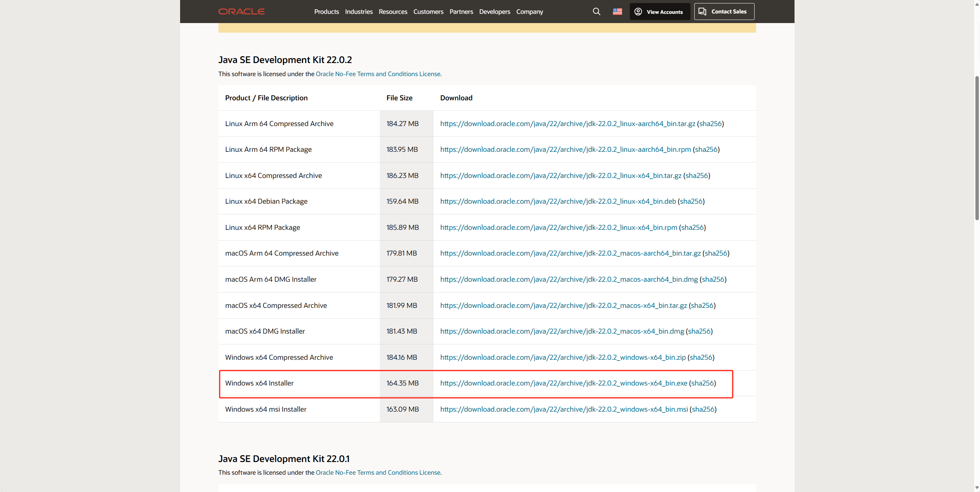Click the Contact Sales button

pos(724,12)
